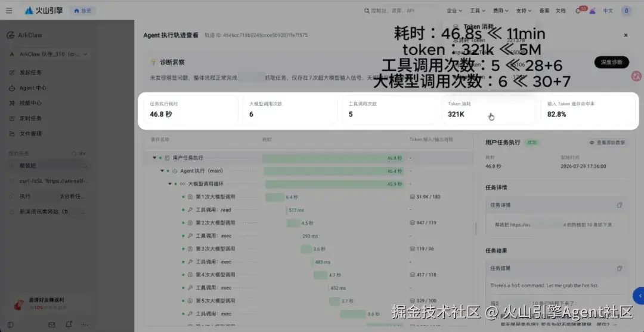
Task: Click the 46.8 秒 duration bar
Action: pyautogui.click(x=333, y=158)
